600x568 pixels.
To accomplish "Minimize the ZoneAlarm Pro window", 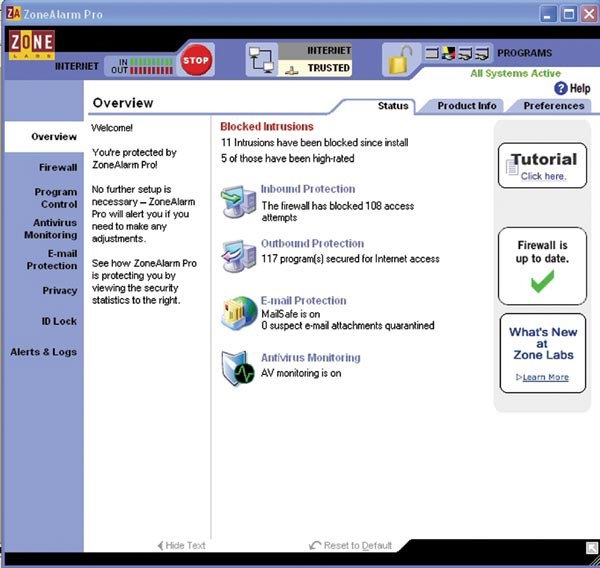I will tap(548, 15).
